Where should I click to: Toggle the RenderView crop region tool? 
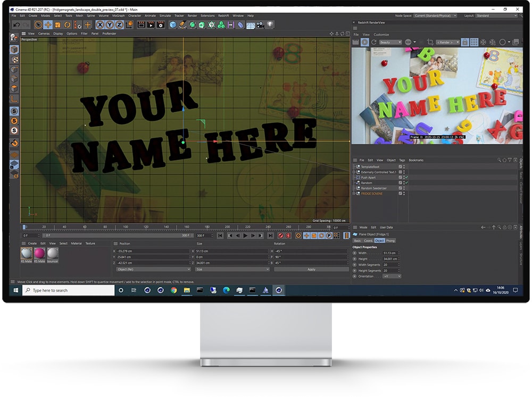click(430, 42)
